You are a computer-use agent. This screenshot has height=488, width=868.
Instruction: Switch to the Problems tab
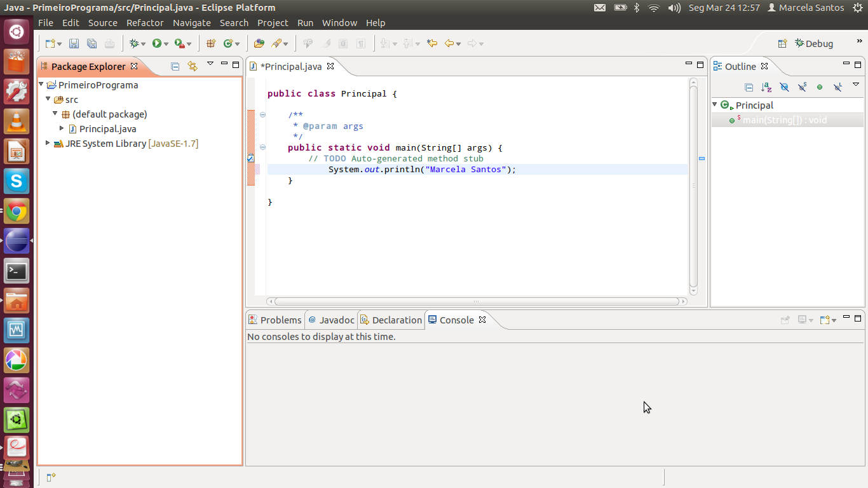(275, 320)
